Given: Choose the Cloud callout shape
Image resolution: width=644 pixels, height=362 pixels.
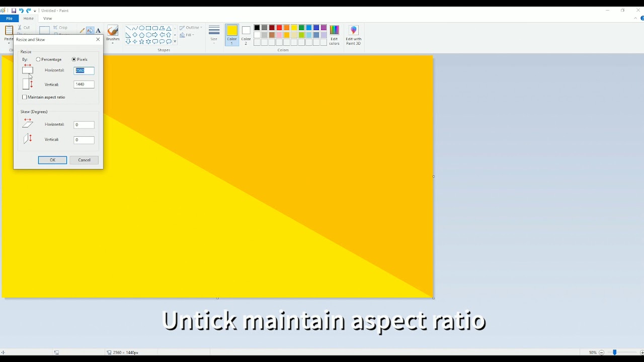Looking at the screenshot, I should tap(169, 41).
